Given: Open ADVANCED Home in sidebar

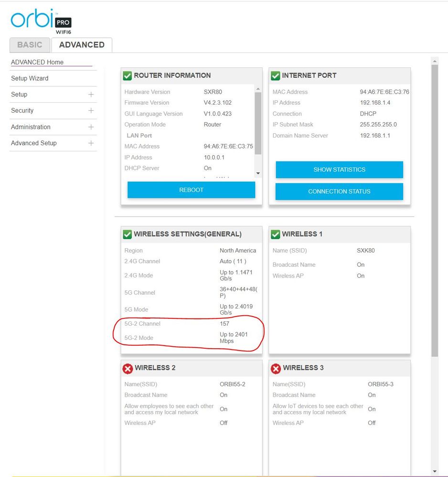Looking at the screenshot, I should pyautogui.click(x=37, y=62).
